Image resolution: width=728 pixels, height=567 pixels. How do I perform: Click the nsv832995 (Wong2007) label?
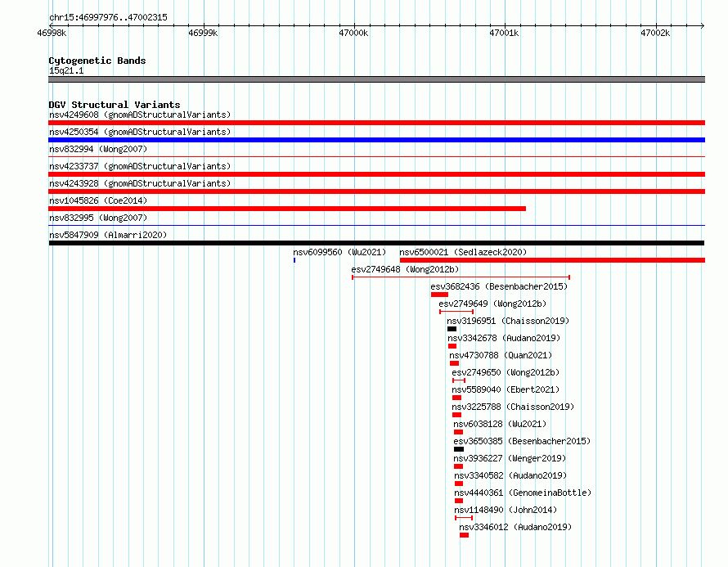[98, 218]
